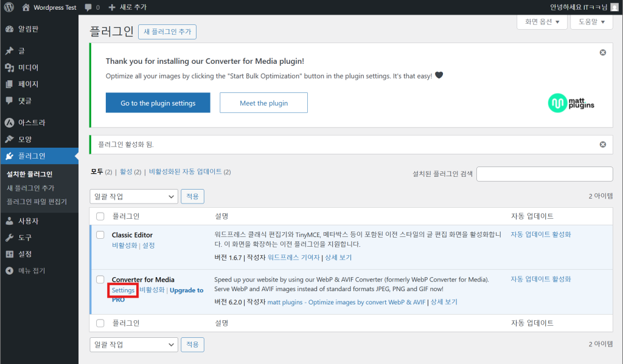The width and height of the screenshot is (623, 364).
Task: Open the 설치한 플러그인 submenu item
Action: pos(29,174)
